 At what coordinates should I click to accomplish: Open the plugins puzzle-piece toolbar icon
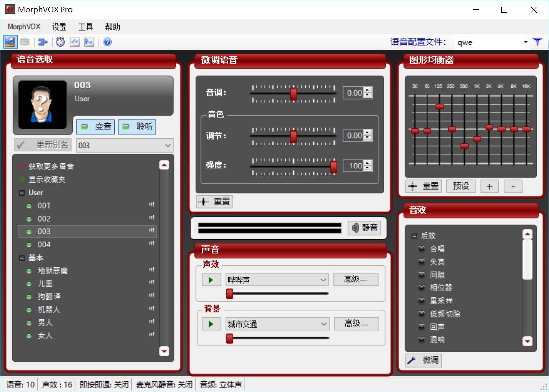click(42, 42)
